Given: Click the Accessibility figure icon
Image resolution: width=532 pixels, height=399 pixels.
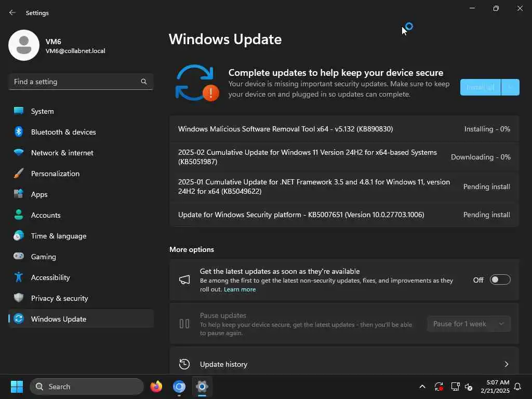Looking at the screenshot, I should (x=19, y=277).
